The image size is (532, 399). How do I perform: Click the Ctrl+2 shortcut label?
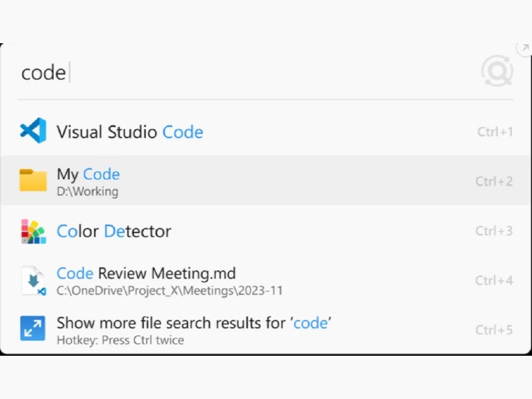pyautogui.click(x=494, y=181)
